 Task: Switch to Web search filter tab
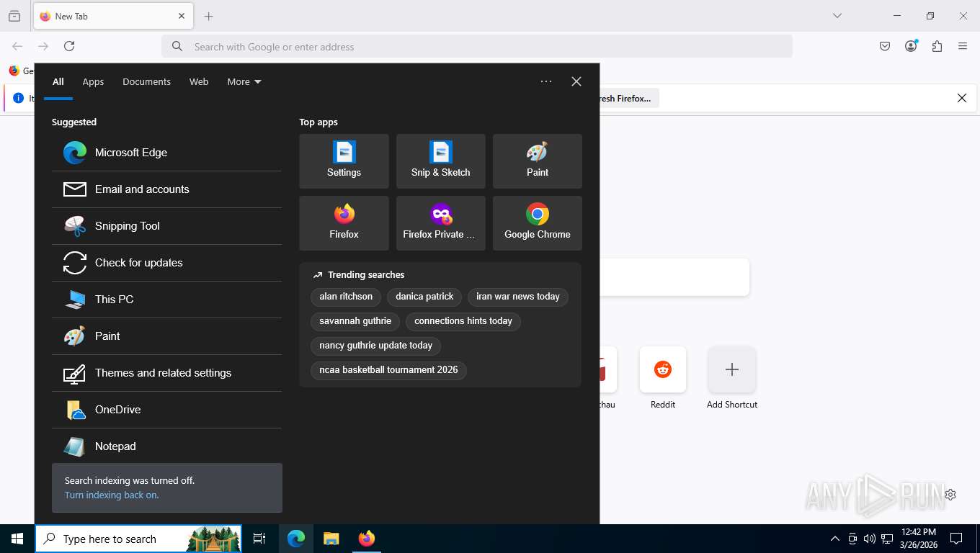coord(199,82)
